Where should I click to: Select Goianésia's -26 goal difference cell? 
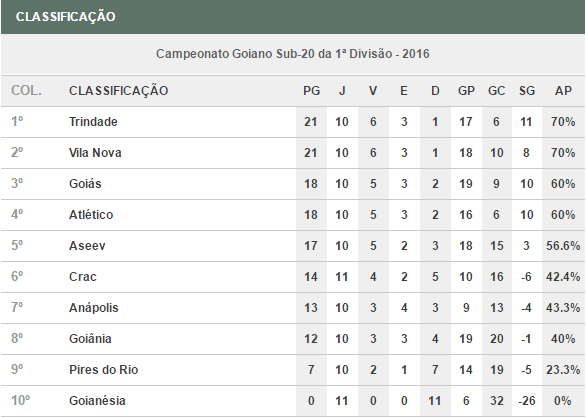click(x=527, y=401)
